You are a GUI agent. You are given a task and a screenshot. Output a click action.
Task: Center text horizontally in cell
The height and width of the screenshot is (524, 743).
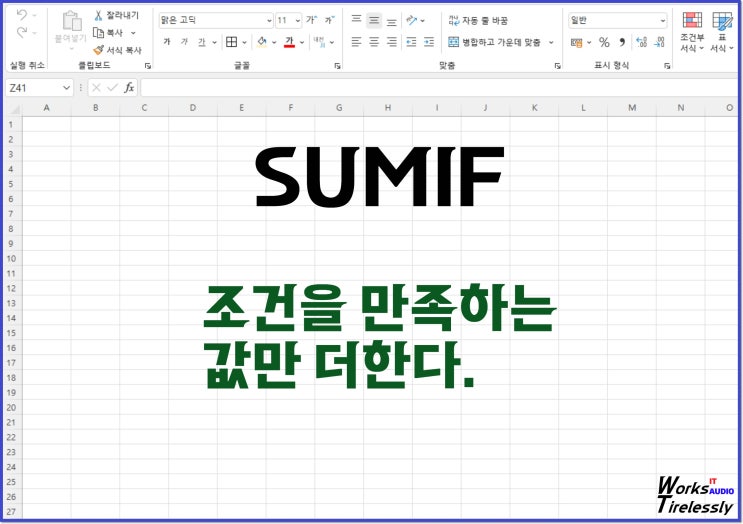pos(374,42)
